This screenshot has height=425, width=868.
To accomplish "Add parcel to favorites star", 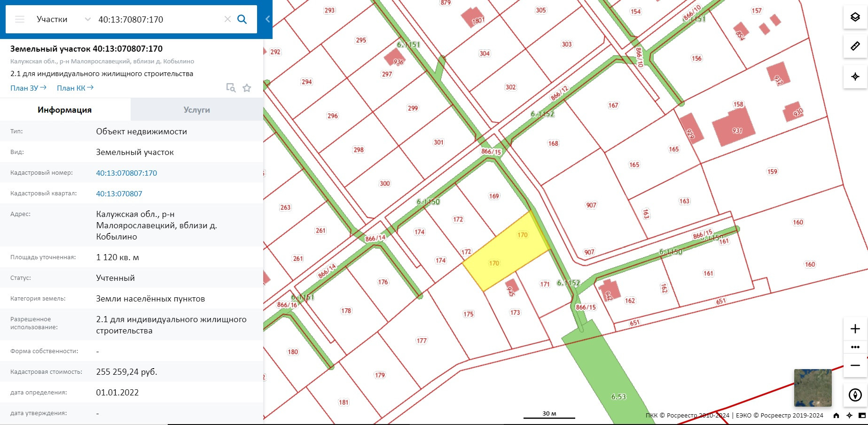I will click(247, 88).
